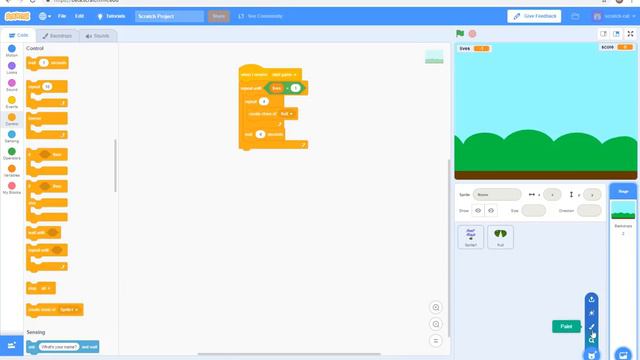This screenshot has width=640, height=360.
Task: Open the Edit menu
Action: 79,16
